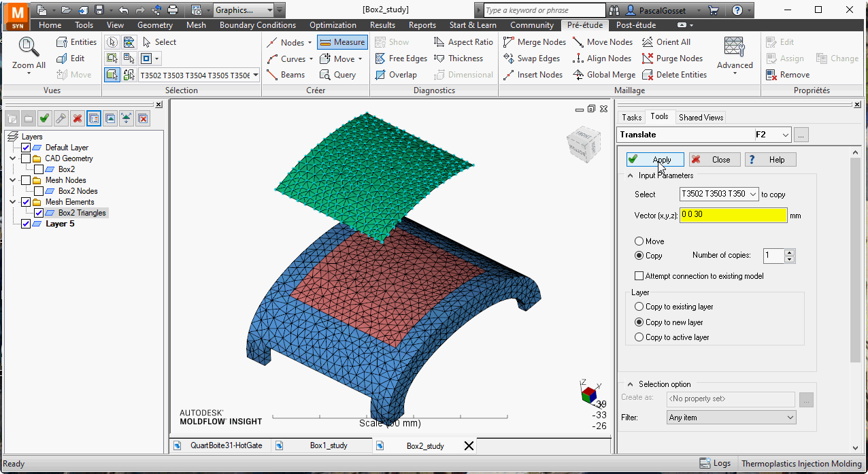868x474 pixels.
Task: Select the Move radio button
Action: 638,241
